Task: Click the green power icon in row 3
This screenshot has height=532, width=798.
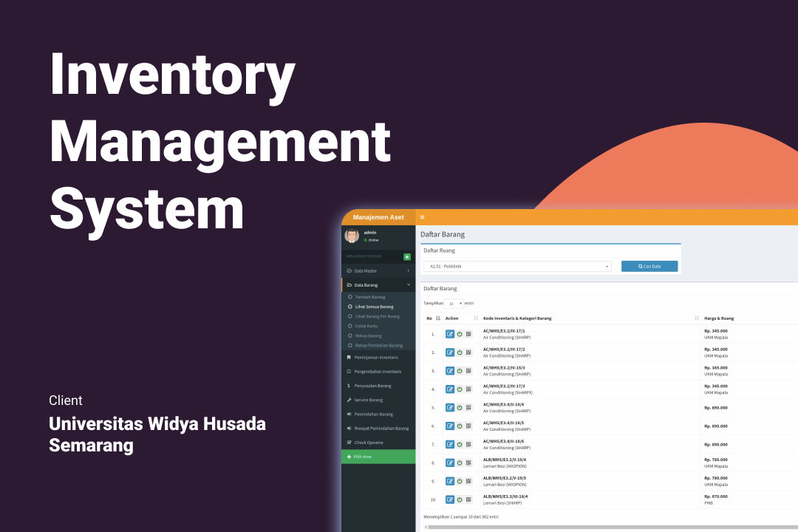Action: coord(460,371)
